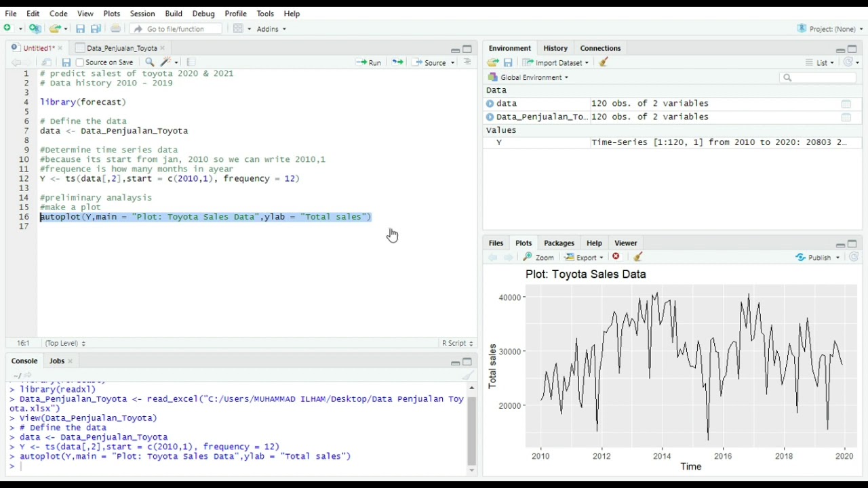Viewport: 868px width, 488px height.
Task: Save all open documents
Action: tap(96, 28)
